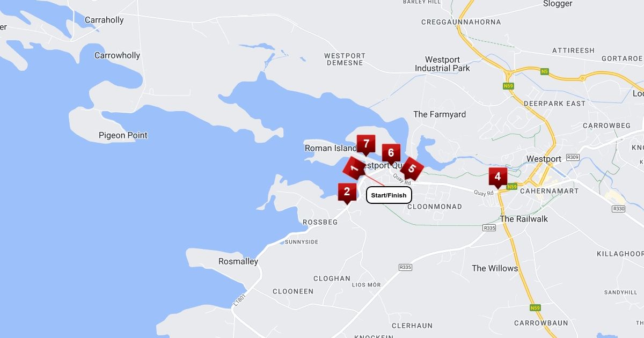
Task: Click the Westport town label
Action: 544,159
